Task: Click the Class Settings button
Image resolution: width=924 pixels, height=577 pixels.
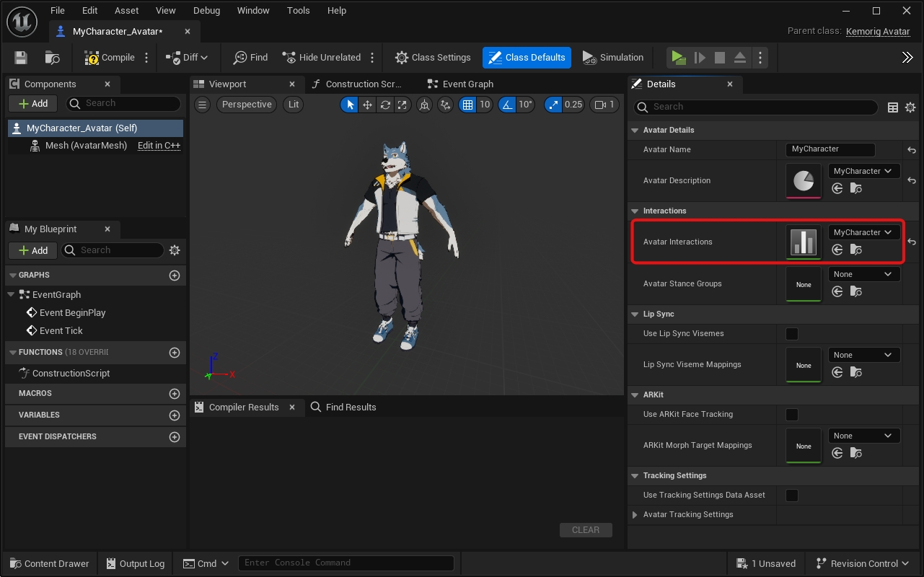Action: click(x=433, y=58)
